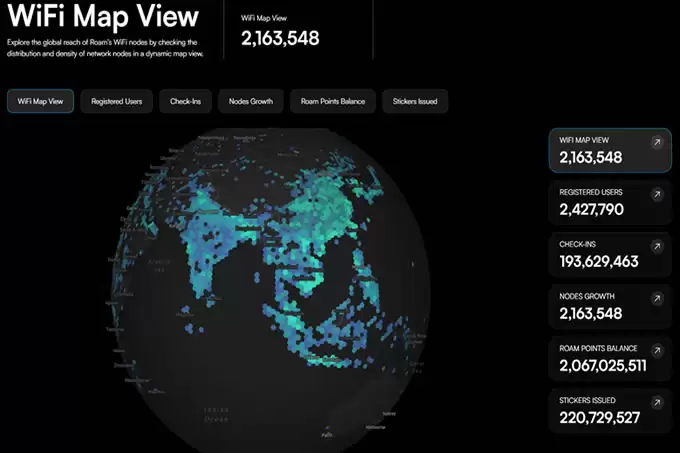680x453 pixels.
Task: Click the ROAM POINTS BALANCE stat card
Action: click(x=610, y=358)
